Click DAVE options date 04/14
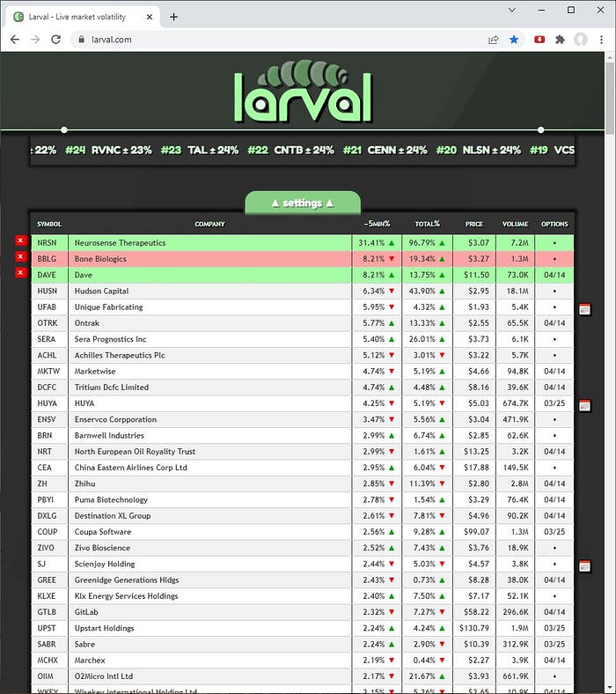The image size is (616, 694). (554, 275)
